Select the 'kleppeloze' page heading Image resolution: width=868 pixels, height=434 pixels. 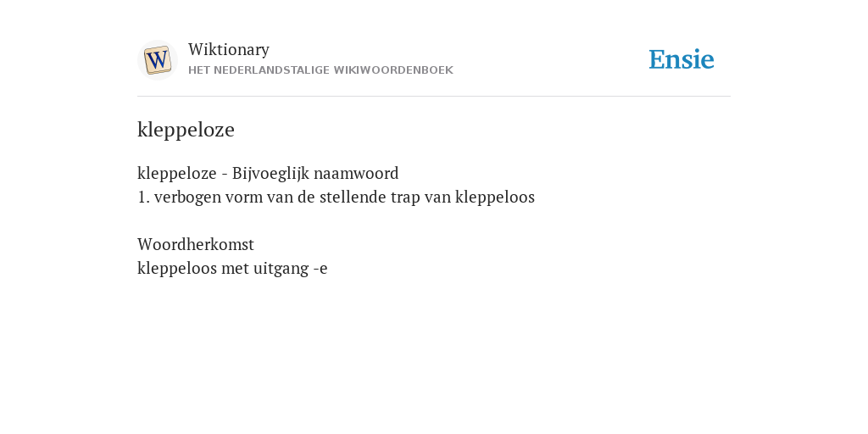coord(186,130)
